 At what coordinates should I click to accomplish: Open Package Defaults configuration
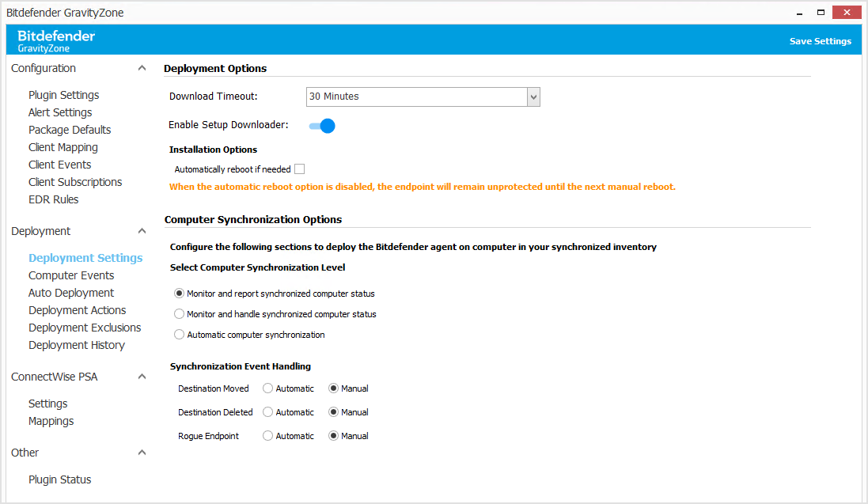pos(69,129)
